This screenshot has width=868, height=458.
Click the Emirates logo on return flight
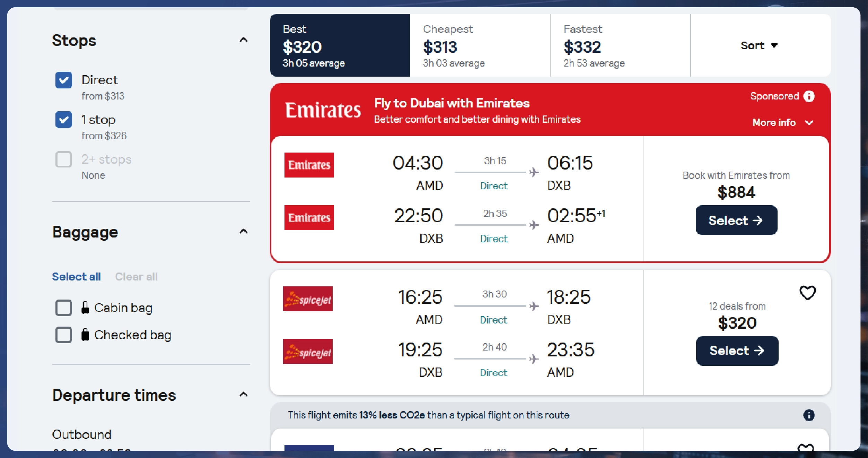coord(309,218)
